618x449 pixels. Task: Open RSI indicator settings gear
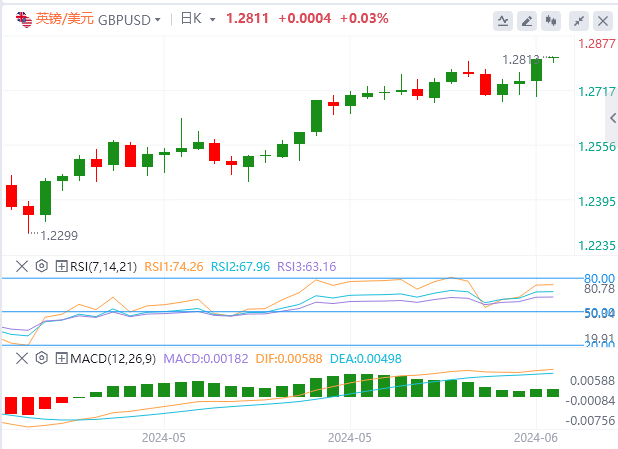pos(41,266)
